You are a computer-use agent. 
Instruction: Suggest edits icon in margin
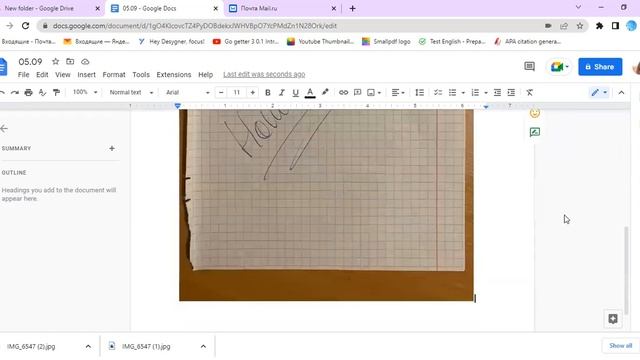[535, 132]
